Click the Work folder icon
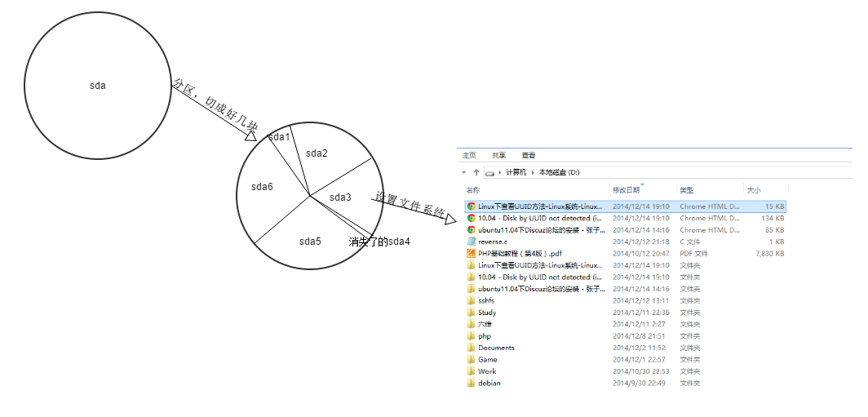Viewport: 868px width, 417px height. pyautogui.click(x=471, y=371)
